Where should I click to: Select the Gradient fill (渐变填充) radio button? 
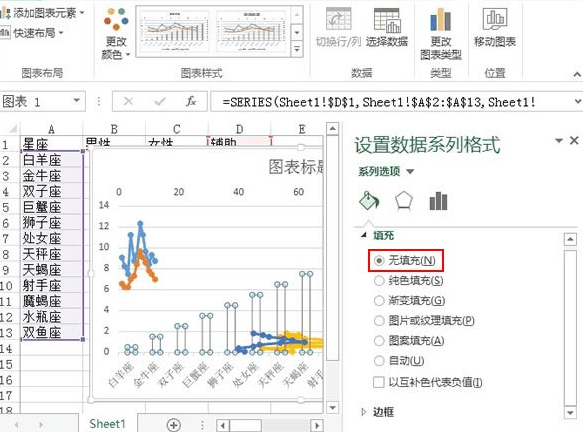point(379,300)
